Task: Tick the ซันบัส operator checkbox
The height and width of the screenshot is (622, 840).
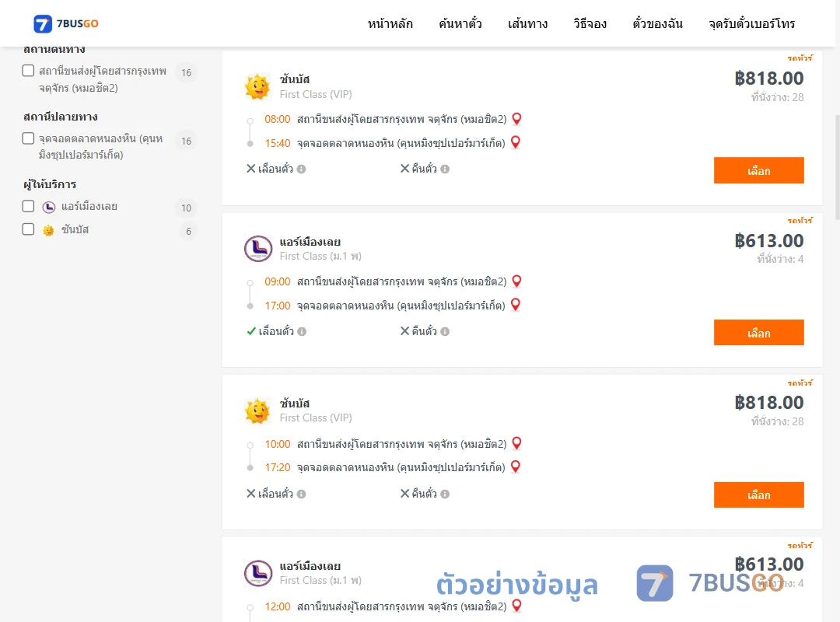Action: [29, 229]
